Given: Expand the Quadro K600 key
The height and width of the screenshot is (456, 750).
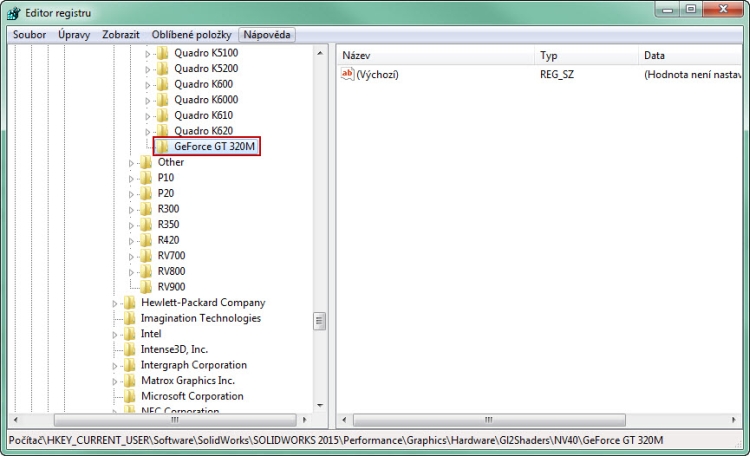Looking at the screenshot, I should (x=147, y=85).
